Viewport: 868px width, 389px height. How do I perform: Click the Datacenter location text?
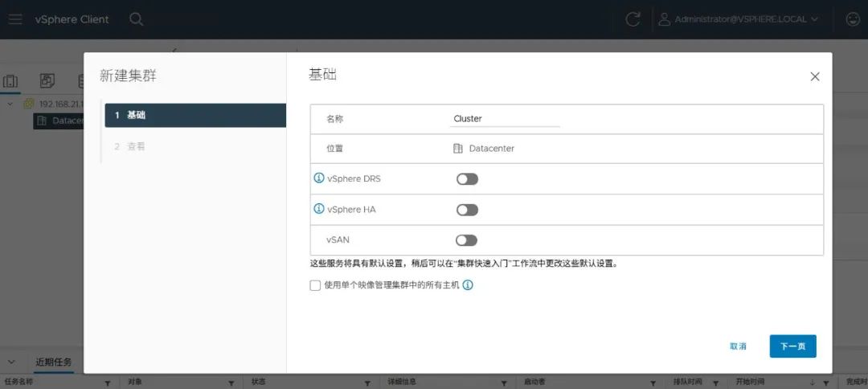(492, 149)
